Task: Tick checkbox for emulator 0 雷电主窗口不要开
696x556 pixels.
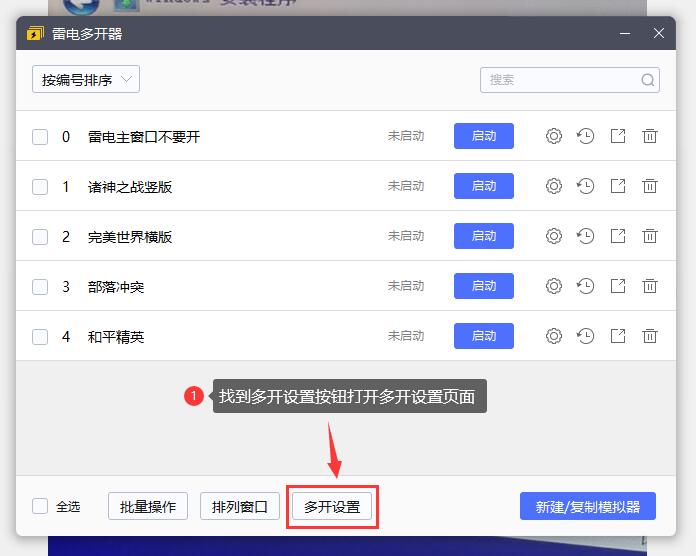Action: click(40, 137)
